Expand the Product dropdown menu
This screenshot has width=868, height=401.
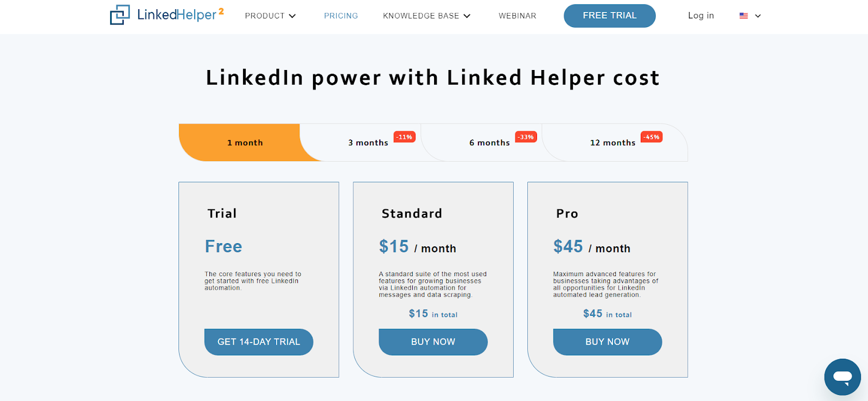(270, 16)
